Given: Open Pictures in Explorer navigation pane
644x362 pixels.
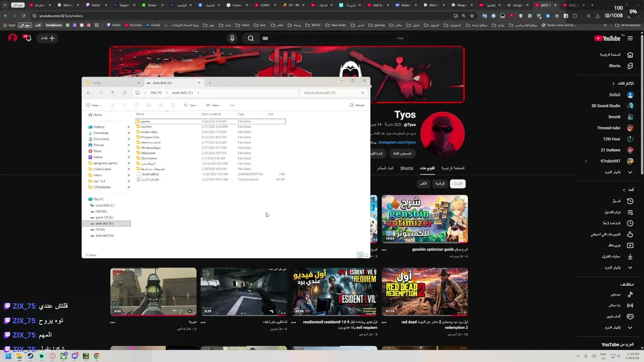Looking at the screenshot, I should coord(99,145).
